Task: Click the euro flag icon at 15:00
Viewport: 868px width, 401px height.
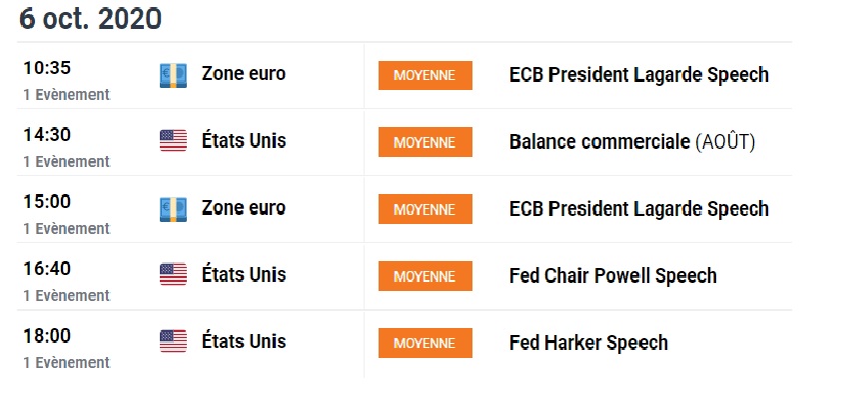Action: (173, 209)
